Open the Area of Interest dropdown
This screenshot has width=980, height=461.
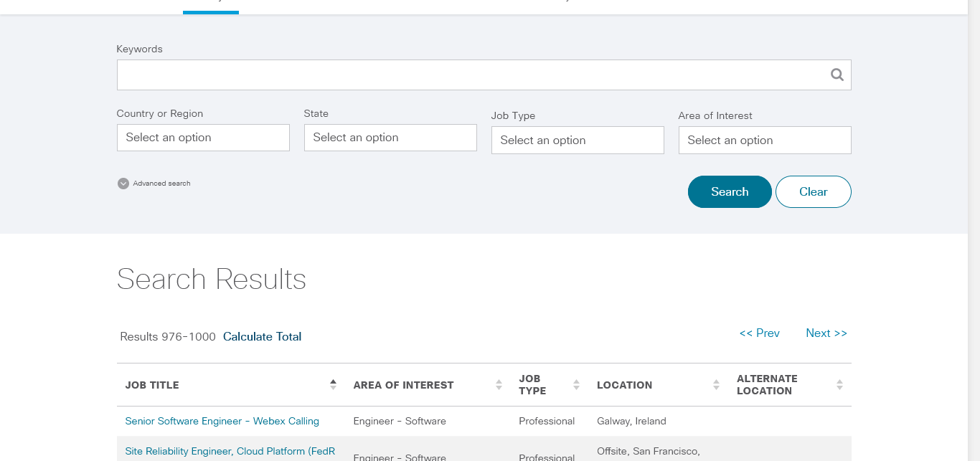click(765, 141)
